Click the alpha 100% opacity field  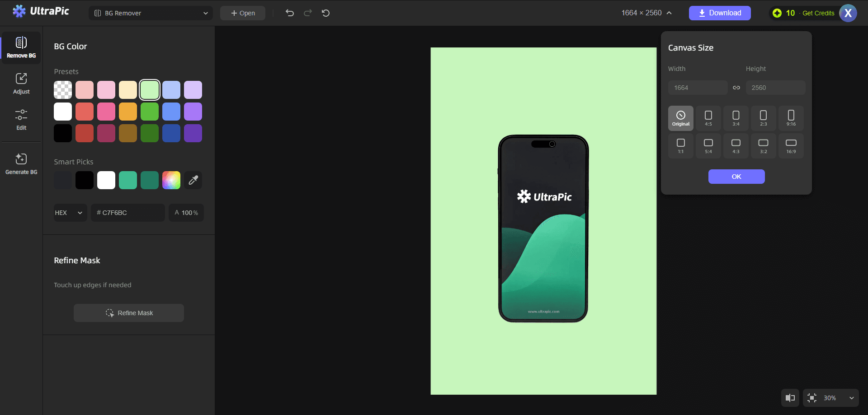186,213
